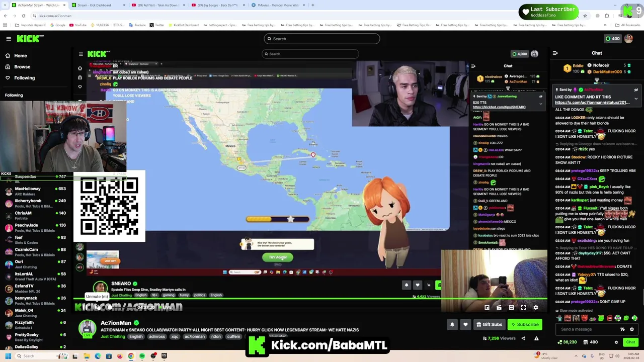Open Spotify from the taskbar

point(142,356)
